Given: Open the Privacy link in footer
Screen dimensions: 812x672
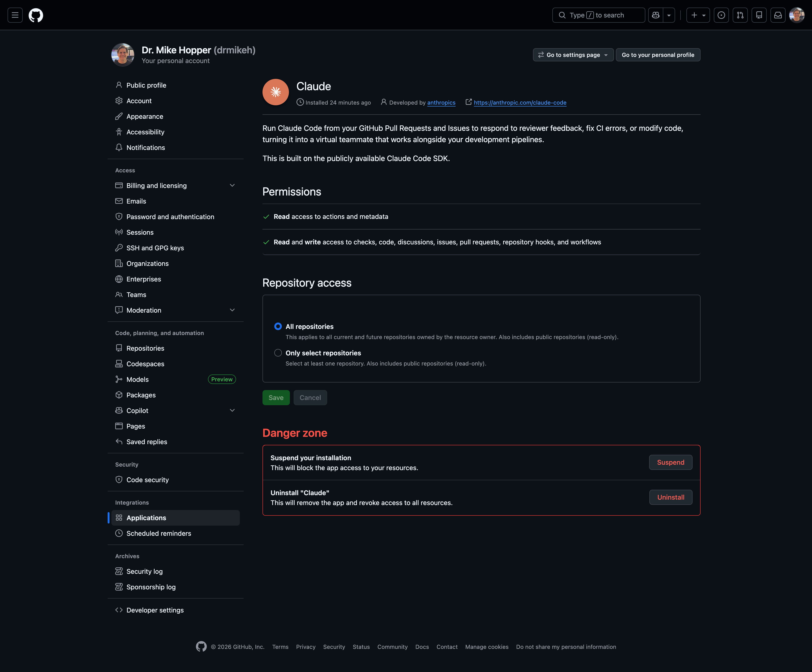Looking at the screenshot, I should click(x=306, y=647).
